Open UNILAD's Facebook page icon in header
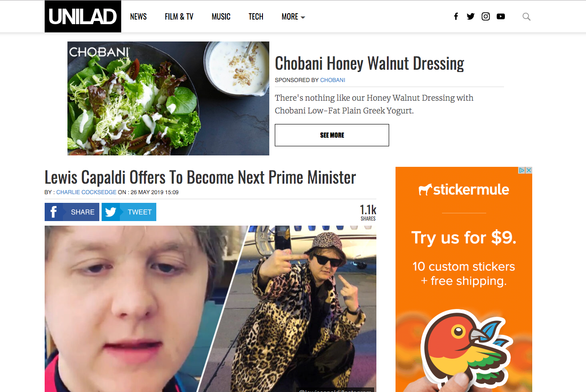 click(456, 16)
